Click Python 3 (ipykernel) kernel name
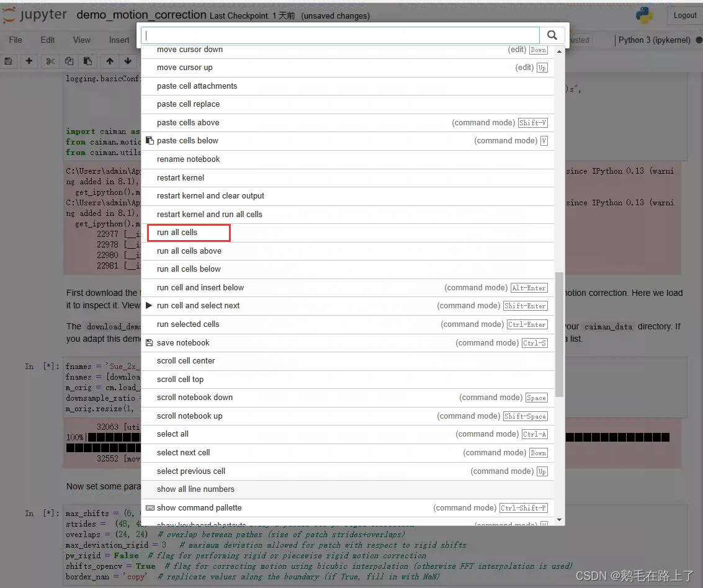703x588 pixels. (654, 40)
